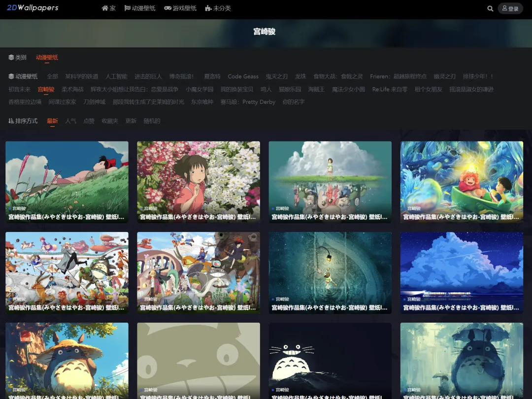The width and height of the screenshot is (532, 399).
Task: Open Totoro grinning in dark wallpaper
Action: (330, 361)
